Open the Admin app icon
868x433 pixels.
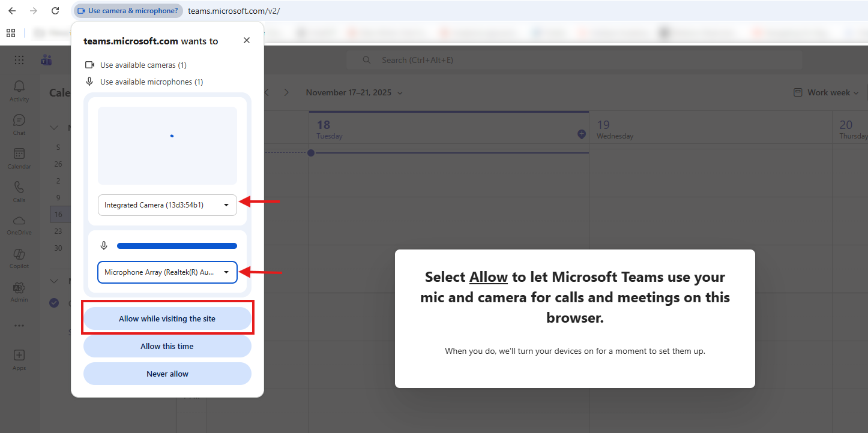tap(19, 291)
